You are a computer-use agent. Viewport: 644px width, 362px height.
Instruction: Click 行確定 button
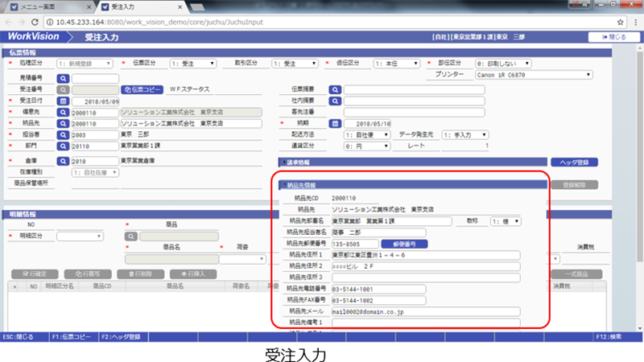pos(35,274)
